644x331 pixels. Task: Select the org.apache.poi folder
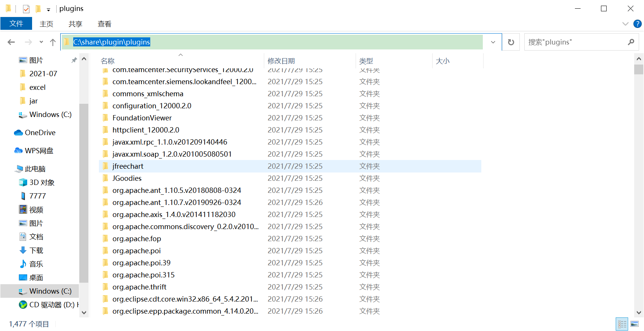[x=137, y=251]
